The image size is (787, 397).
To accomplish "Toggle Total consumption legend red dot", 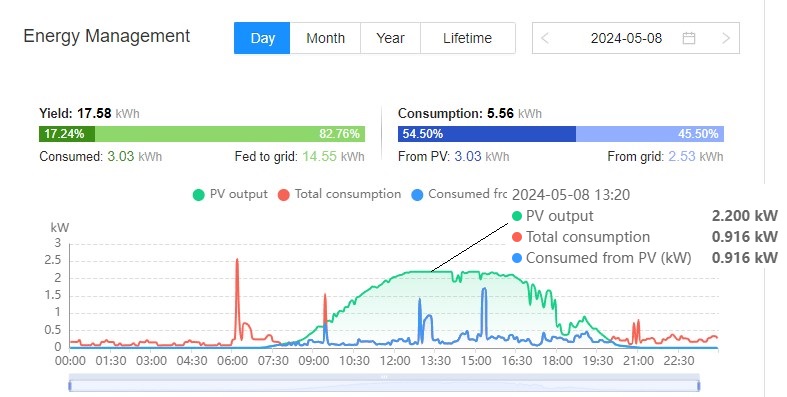I will pos(284,195).
